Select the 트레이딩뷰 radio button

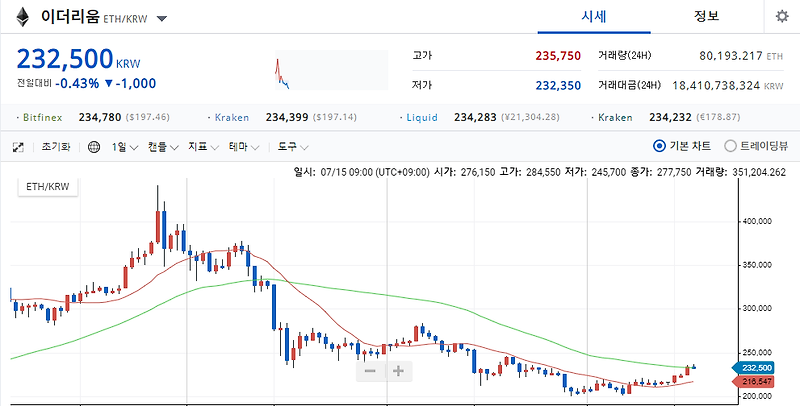(x=731, y=146)
